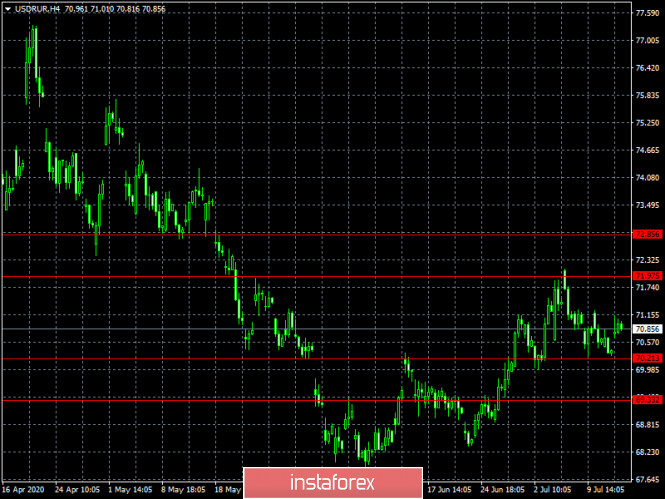This screenshot has height=499, width=665.
Task: Click the dropdown triangle beside USDRUR,H4
Action: pyautogui.click(x=8, y=9)
